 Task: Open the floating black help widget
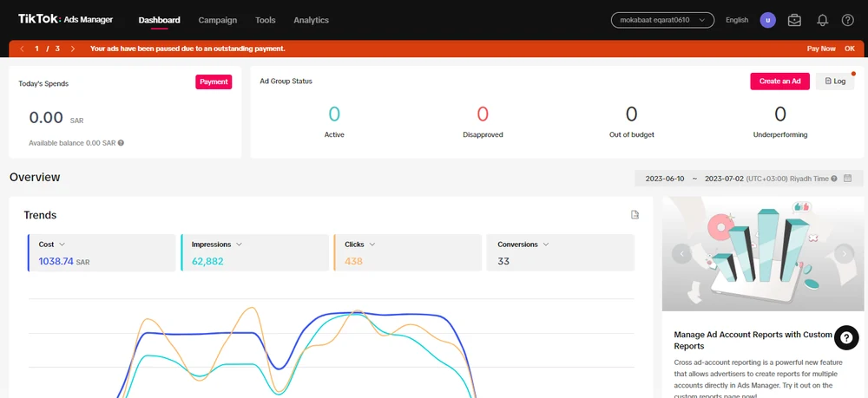click(846, 337)
